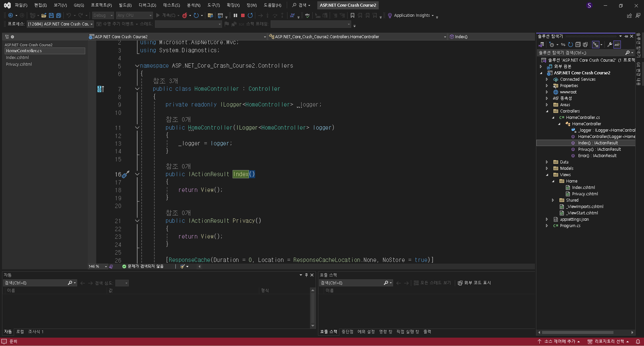Switch to the 로컬 (Locals) tab
Image resolution: width=644 pixels, height=346 pixels.
20,332
